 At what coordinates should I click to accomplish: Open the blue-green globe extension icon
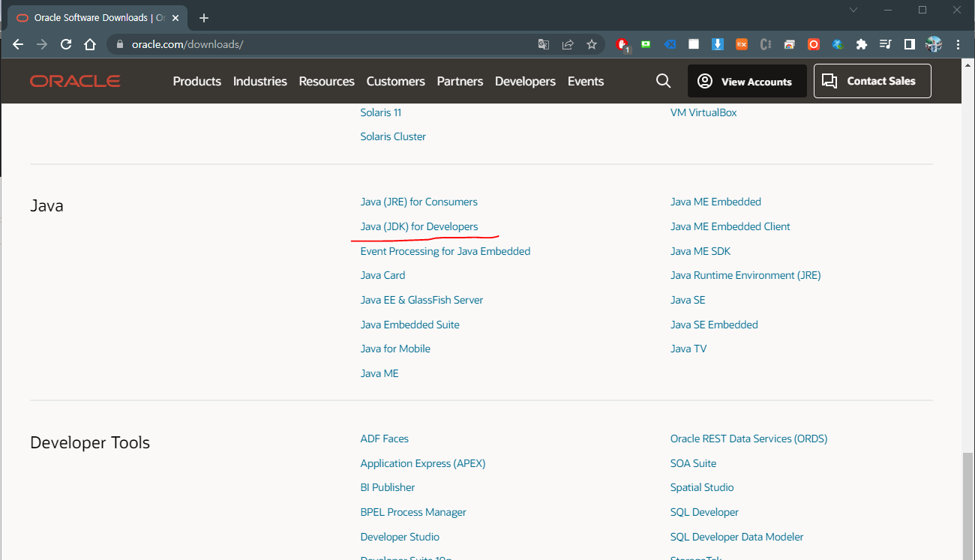coord(838,44)
